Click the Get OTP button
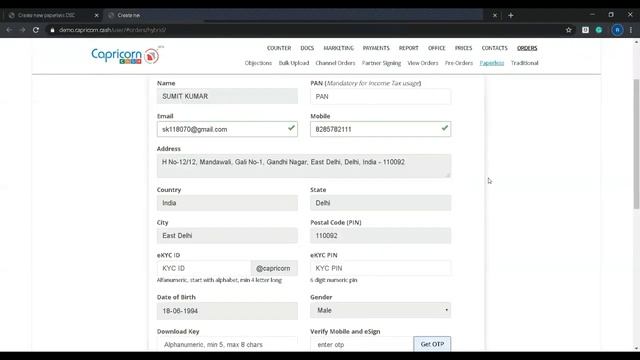Viewport: 640px width, 360px height. (x=432, y=344)
